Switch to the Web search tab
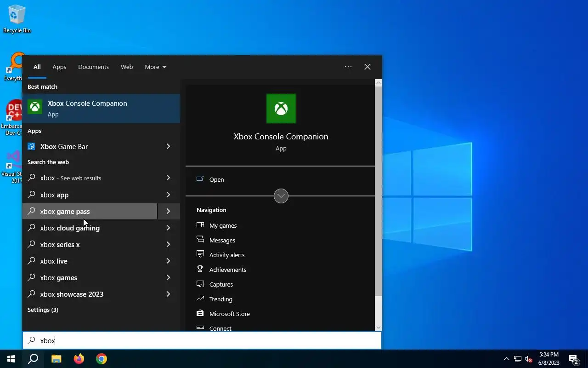The image size is (588, 368). click(127, 67)
